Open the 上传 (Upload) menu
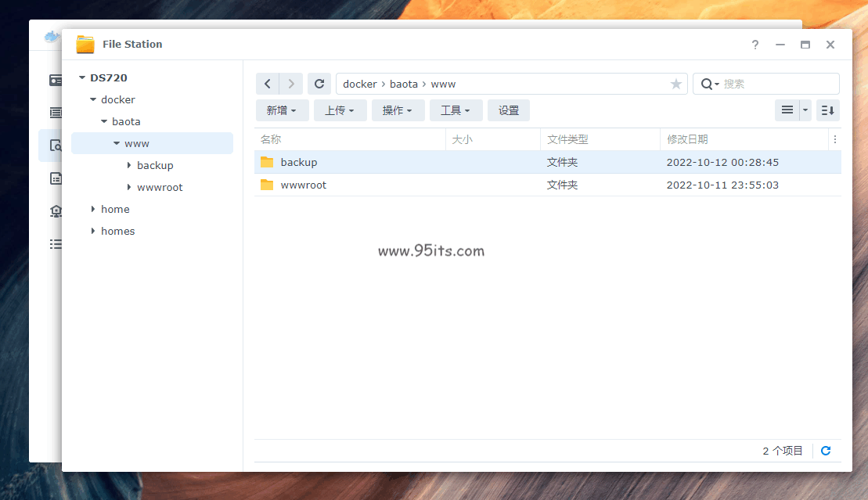Screen dimensions: 868x500 [x=340, y=110]
